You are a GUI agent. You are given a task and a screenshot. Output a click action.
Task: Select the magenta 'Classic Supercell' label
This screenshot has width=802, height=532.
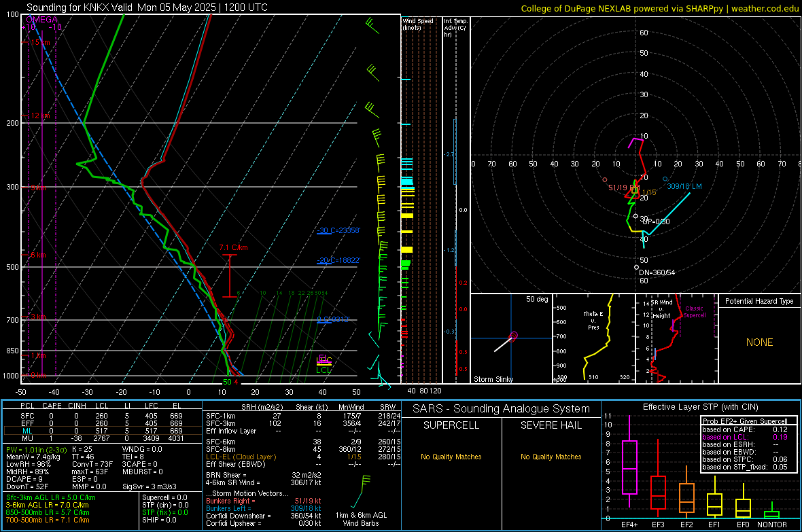tap(694, 312)
